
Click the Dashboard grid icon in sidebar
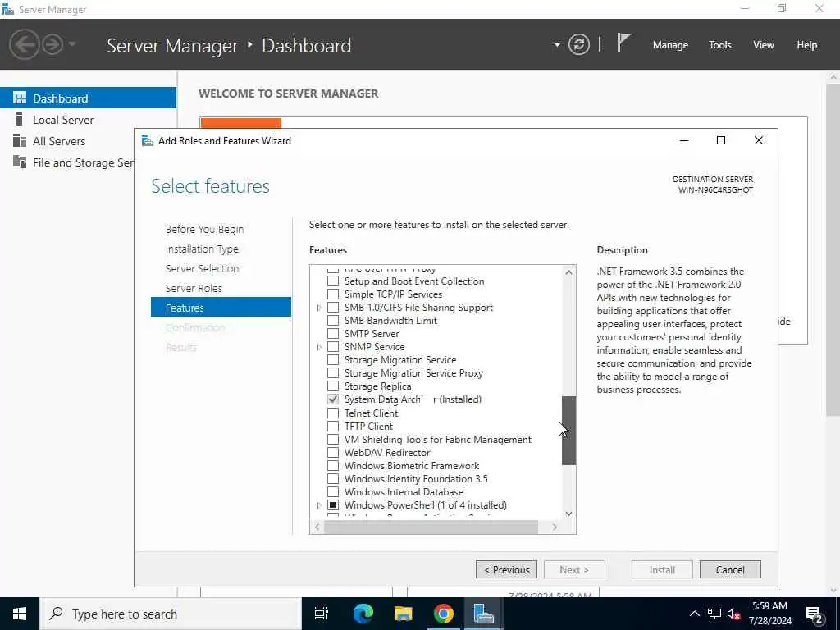tap(20, 98)
